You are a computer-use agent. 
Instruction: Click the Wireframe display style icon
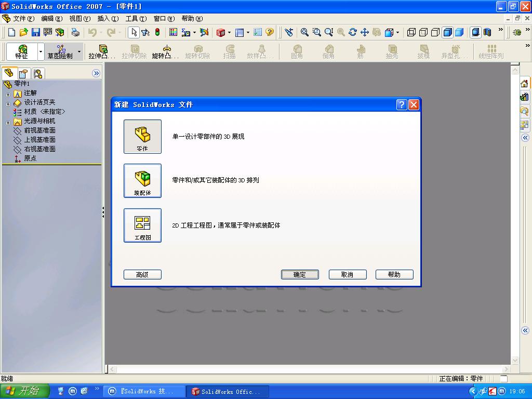411,32
